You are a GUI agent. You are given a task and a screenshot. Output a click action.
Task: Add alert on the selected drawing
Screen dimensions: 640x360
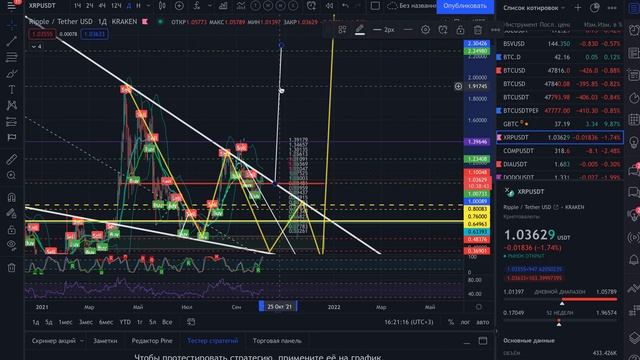coord(443,30)
